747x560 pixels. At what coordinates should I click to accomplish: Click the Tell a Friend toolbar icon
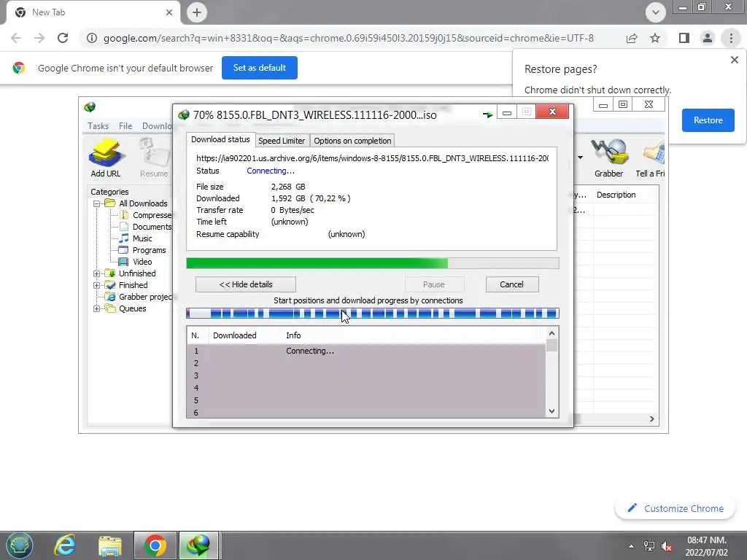tap(651, 157)
